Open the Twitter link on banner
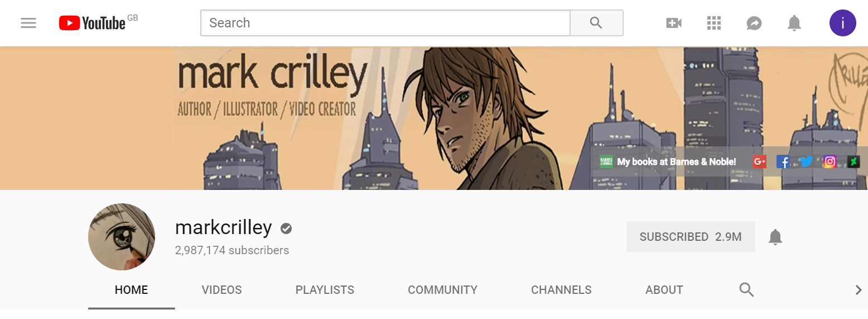This screenshot has width=868, height=319. pyautogui.click(x=806, y=161)
